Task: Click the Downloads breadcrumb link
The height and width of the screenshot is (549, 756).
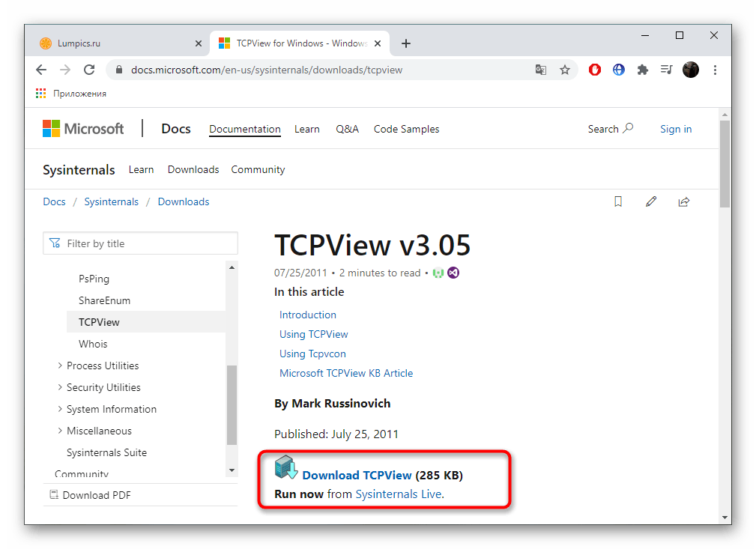Action: click(184, 201)
